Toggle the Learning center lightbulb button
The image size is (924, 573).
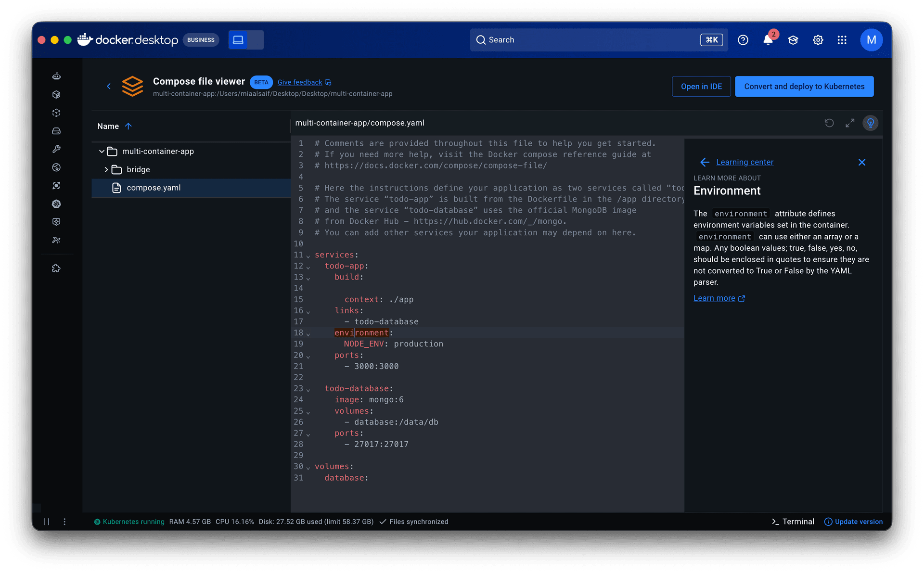(x=870, y=123)
